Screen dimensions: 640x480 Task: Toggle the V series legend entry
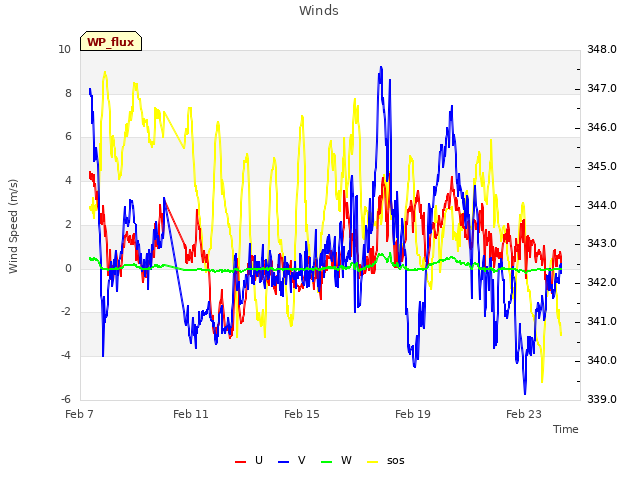(x=292, y=460)
